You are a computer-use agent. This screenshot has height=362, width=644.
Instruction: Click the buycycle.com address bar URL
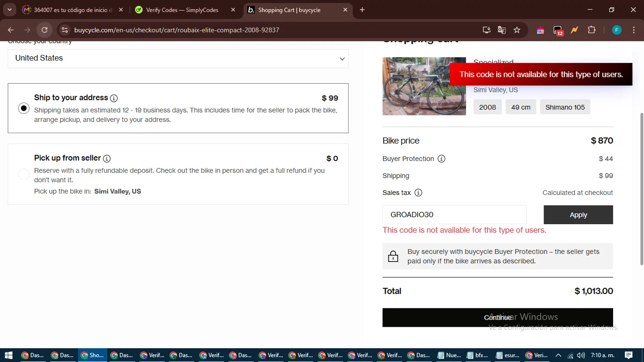point(176,30)
